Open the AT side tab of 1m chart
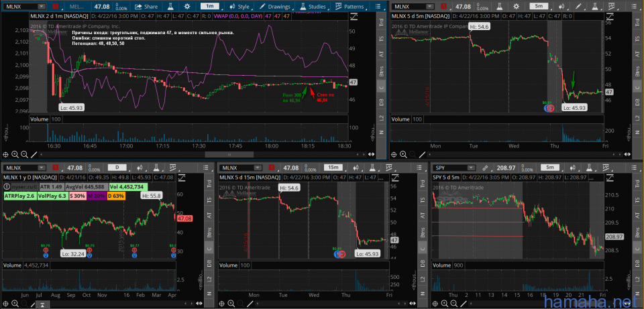This screenshot has height=309, width=644. coord(382,54)
